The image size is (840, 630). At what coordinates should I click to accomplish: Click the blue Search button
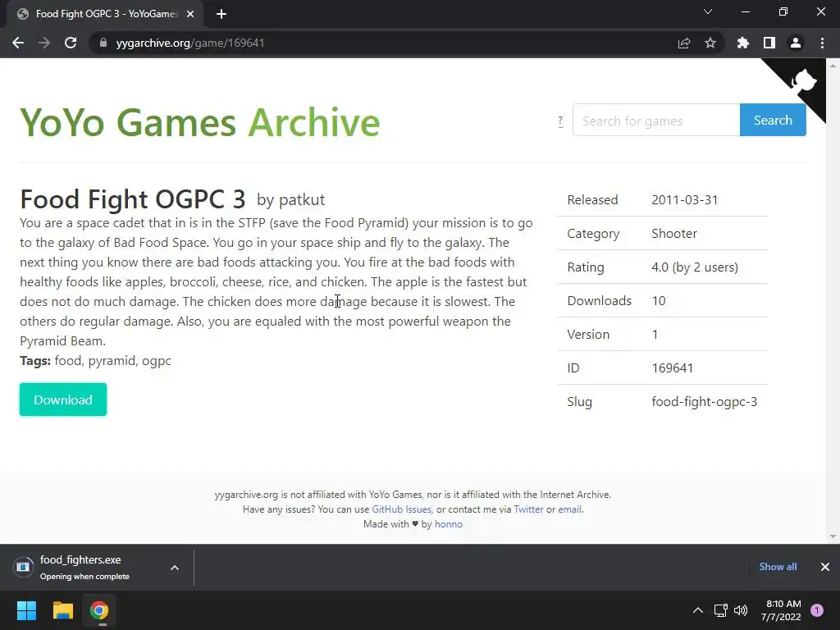773,120
